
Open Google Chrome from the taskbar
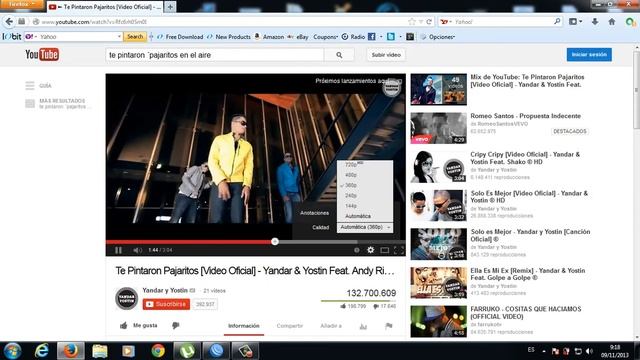[158, 351]
